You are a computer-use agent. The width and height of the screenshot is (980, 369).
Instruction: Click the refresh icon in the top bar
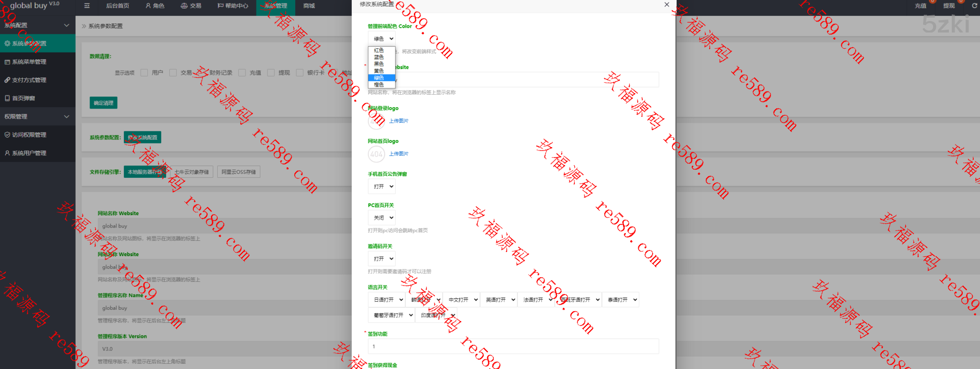click(974, 6)
